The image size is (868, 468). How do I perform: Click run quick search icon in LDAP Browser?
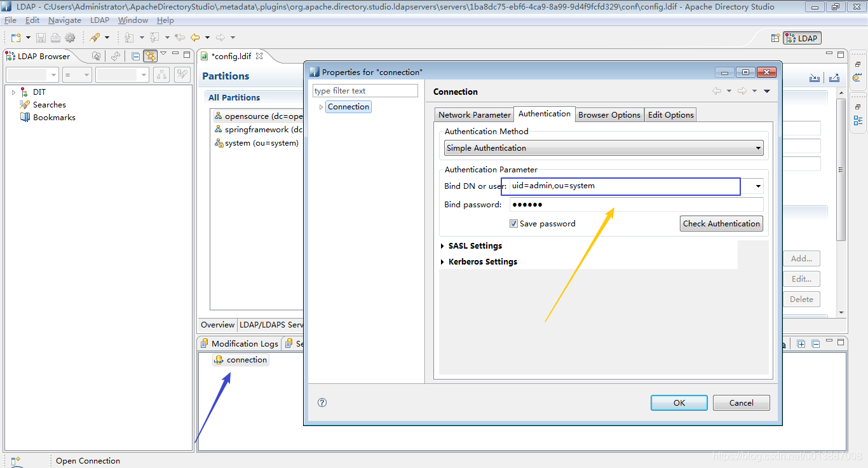[182, 75]
